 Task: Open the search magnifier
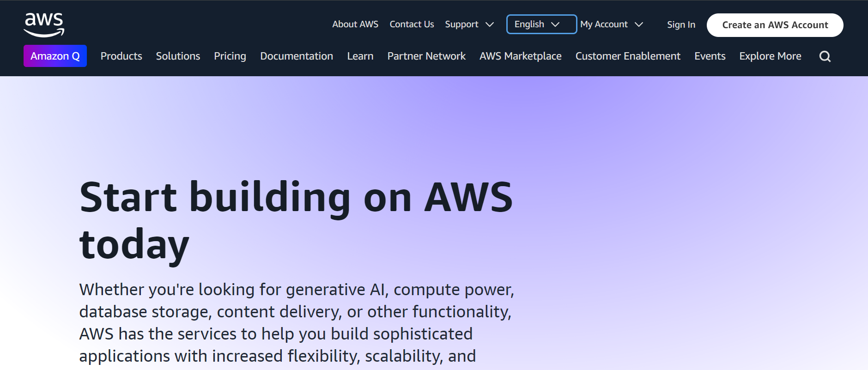(x=825, y=56)
